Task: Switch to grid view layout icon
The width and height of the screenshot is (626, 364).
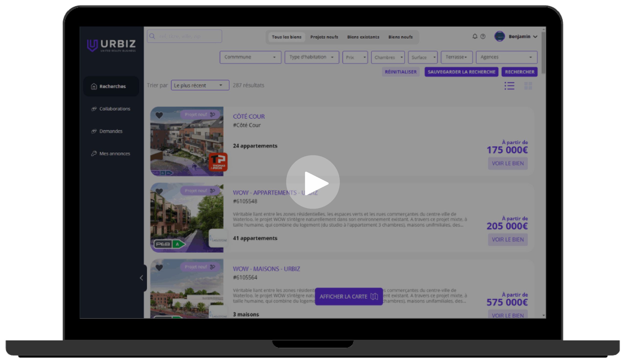Action: coord(528,86)
